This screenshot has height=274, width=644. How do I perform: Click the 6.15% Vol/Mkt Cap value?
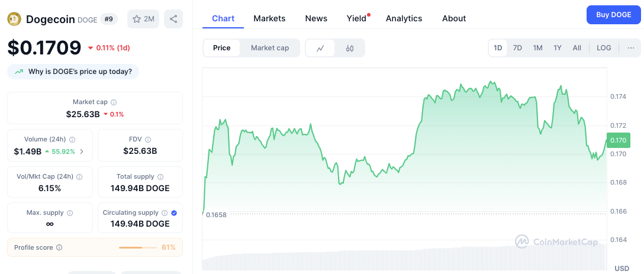(x=50, y=189)
